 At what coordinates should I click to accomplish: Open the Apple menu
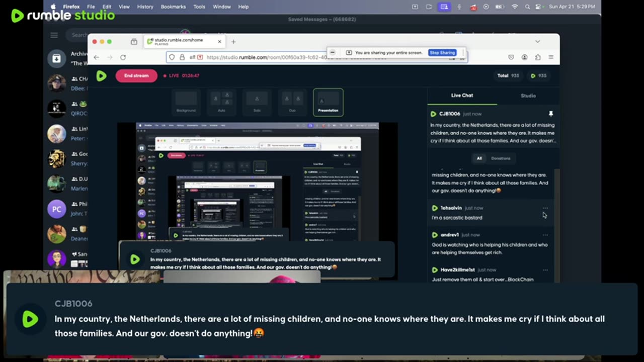pos(53,7)
